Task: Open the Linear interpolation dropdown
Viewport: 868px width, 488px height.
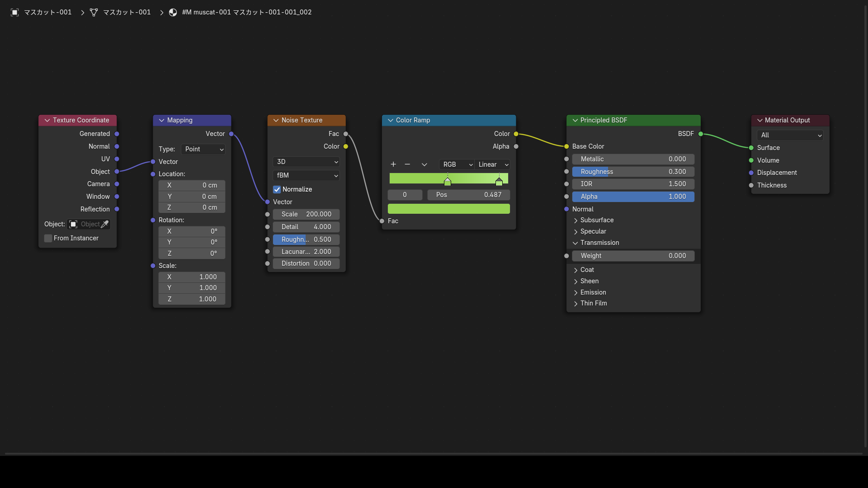Action: (x=492, y=164)
